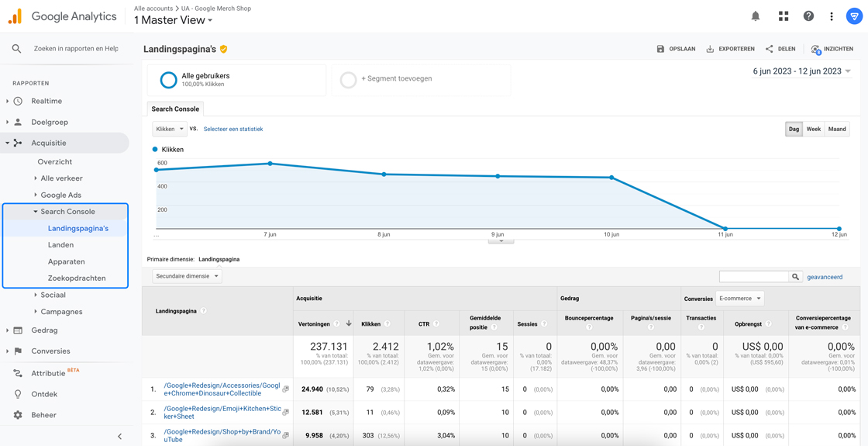Click Selecteer een statistiek link

click(233, 129)
